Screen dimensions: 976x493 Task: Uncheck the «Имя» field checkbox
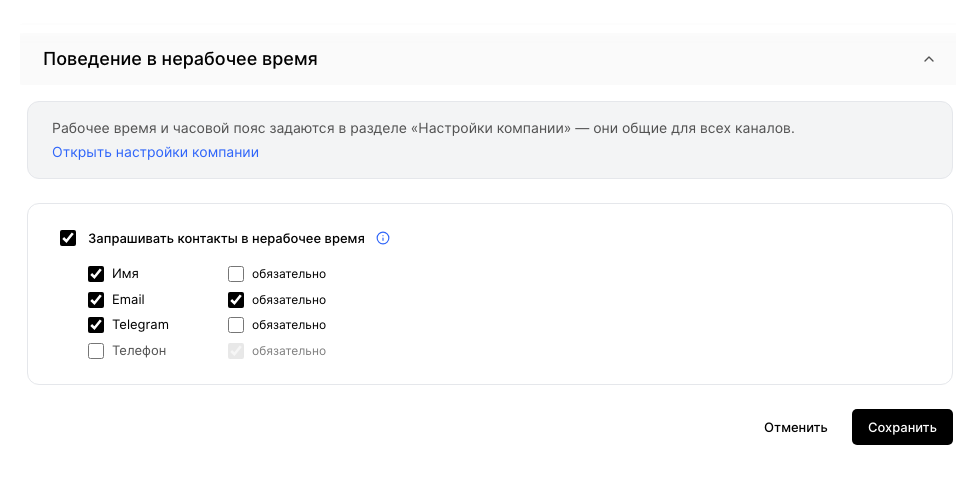[96, 274]
